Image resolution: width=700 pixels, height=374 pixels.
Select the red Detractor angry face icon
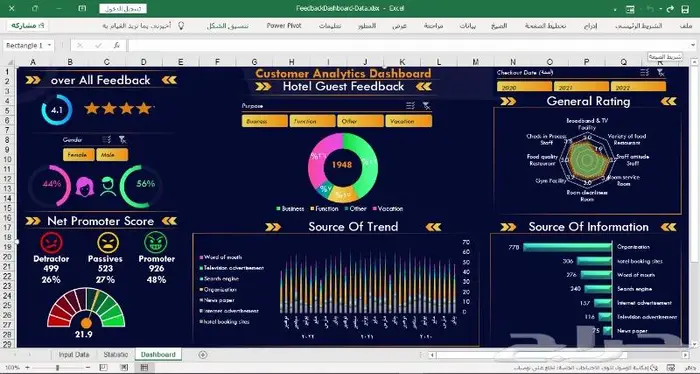(51, 243)
